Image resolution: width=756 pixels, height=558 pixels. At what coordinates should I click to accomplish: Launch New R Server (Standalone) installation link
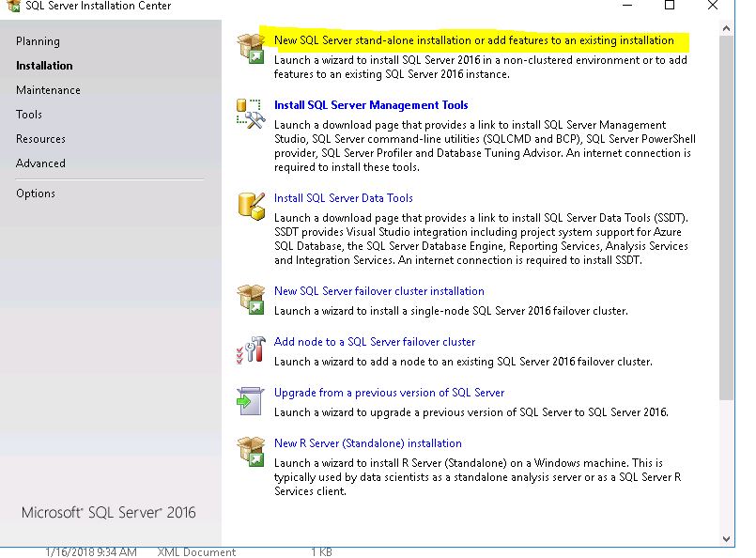(x=368, y=443)
